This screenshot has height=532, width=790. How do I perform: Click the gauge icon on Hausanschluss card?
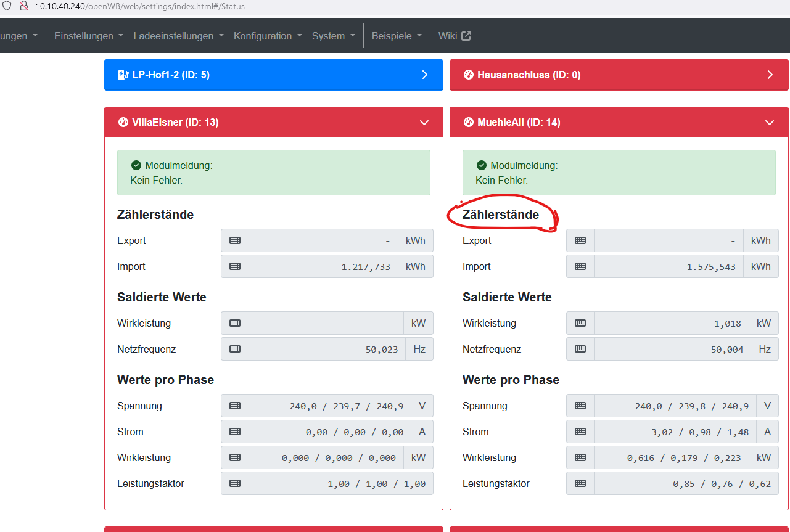coord(468,75)
